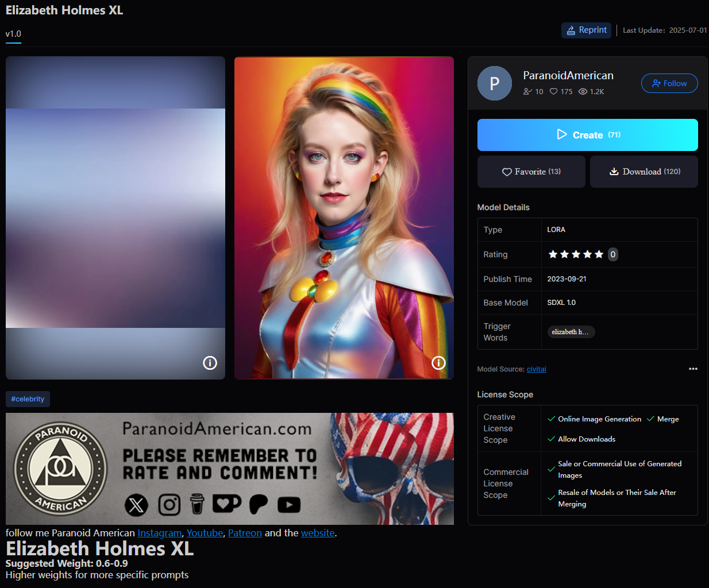Click Resale of Models checkmark
The image size is (709, 588).
552,498
